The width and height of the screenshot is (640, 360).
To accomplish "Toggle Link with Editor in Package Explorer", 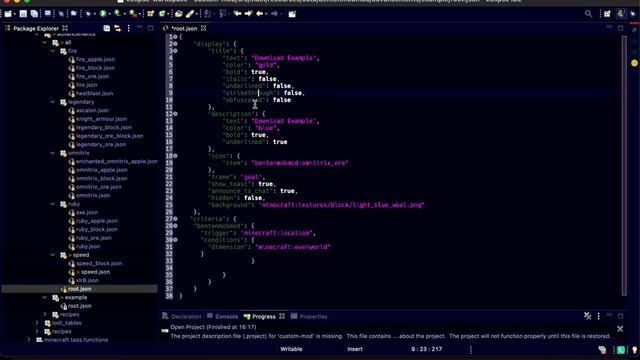I will click(x=118, y=28).
